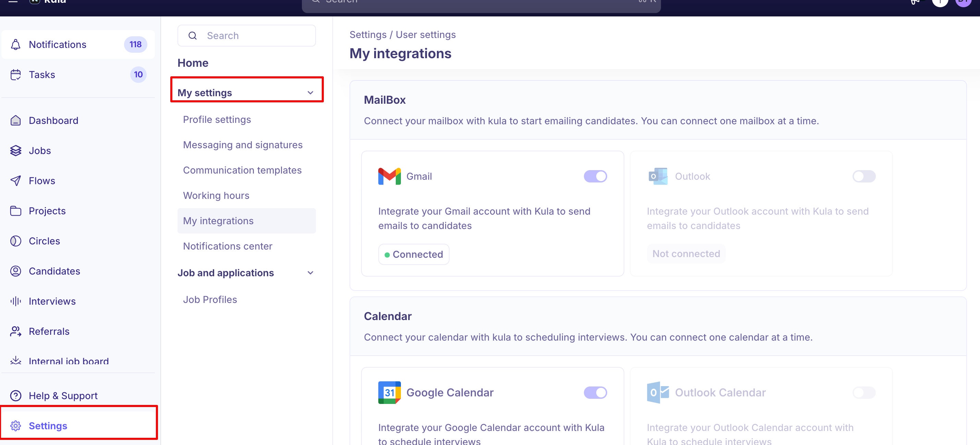The height and width of the screenshot is (445, 980).
Task: Click the Notifications bell icon
Action: pyautogui.click(x=16, y=44)
